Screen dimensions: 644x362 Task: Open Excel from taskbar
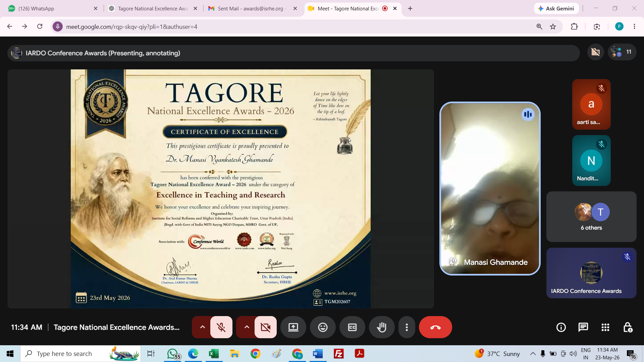click(214, 354)
